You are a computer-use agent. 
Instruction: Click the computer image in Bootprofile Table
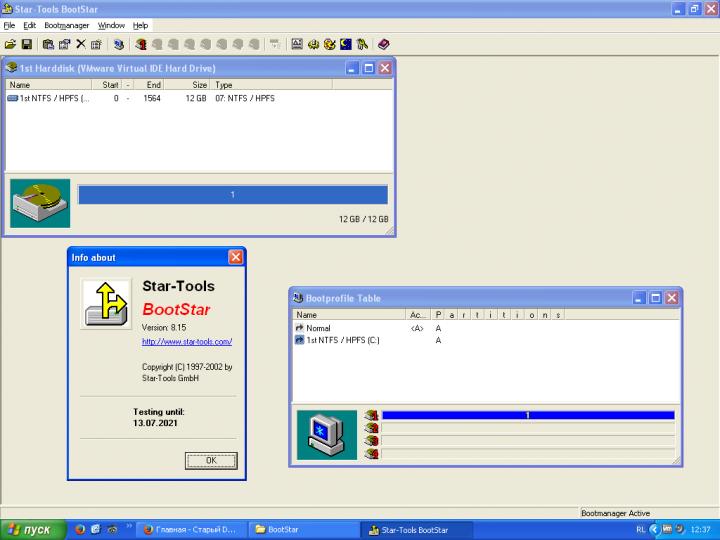click(x=326, y=434)
